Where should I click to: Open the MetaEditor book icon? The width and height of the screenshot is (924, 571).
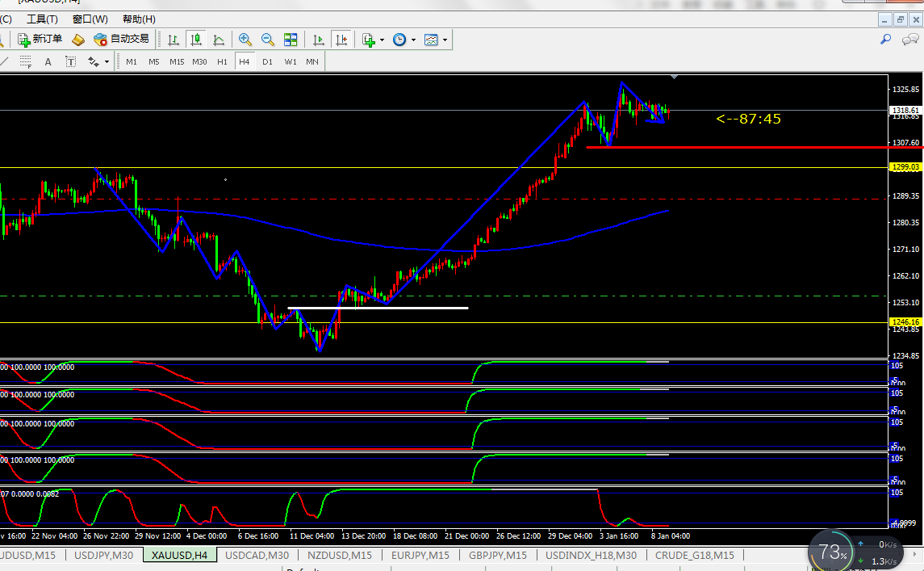[77, 40]
